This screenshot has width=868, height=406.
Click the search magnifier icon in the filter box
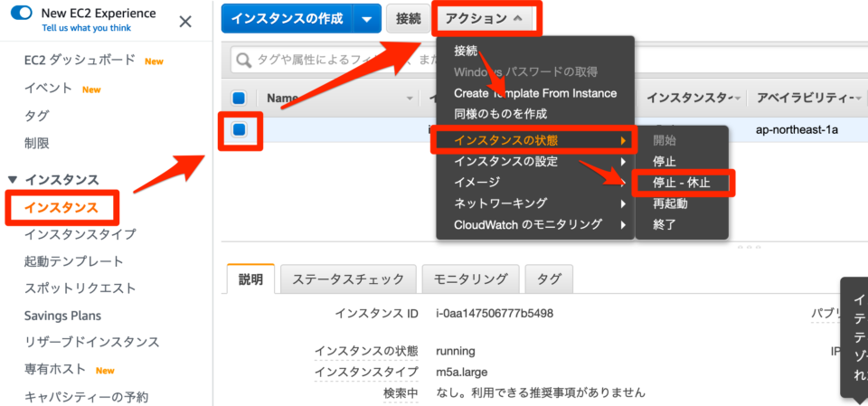pyautogui.click(x=243, y=61)
